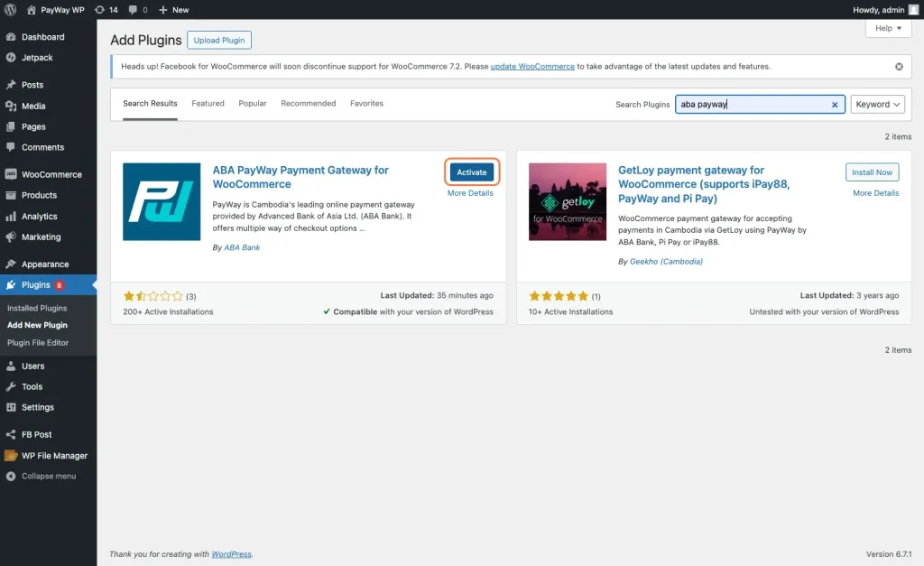Click the Jetpack sidebar icon

pyautogui.click(x=36, y=57)
